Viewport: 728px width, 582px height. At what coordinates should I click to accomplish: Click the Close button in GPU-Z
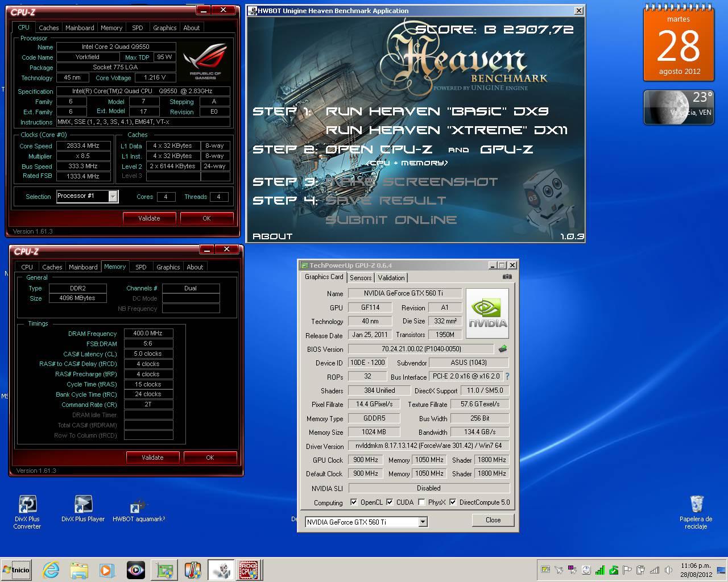pyautogui.click(x=493, y=520)
